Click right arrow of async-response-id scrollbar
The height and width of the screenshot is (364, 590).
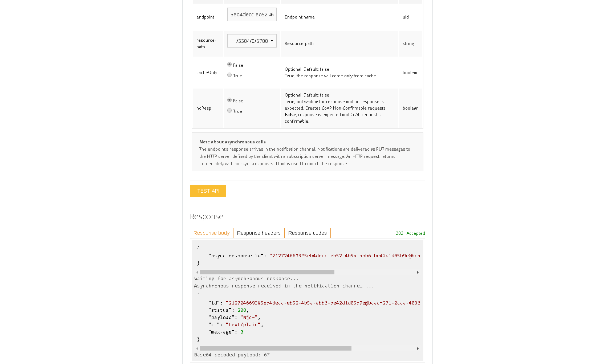coord(418,272)
